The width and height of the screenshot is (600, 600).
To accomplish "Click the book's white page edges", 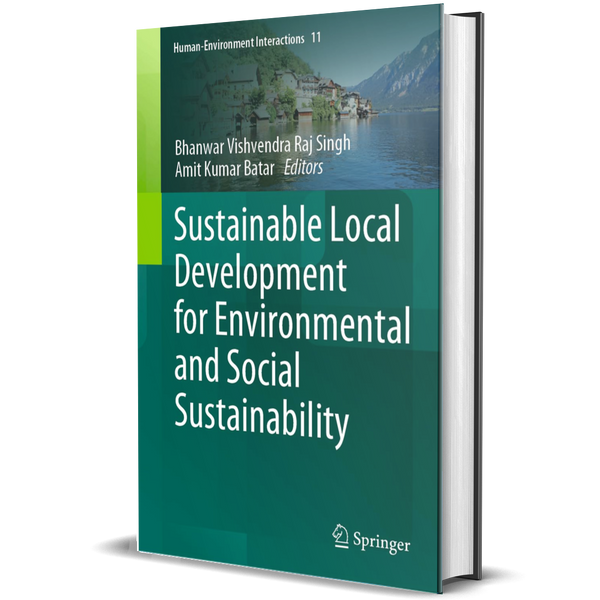I will pos(461,297).
